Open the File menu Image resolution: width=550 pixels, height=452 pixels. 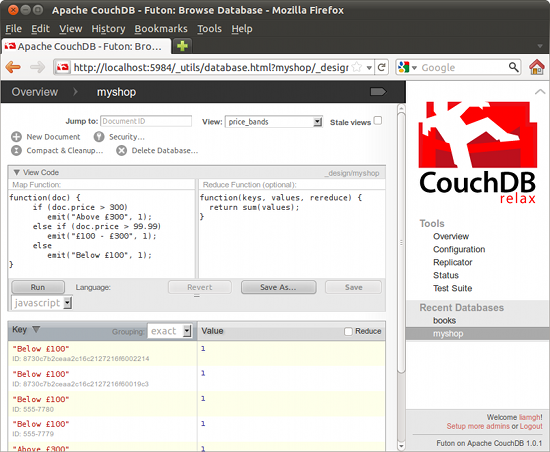pyautogui.click(x=13, y=28)
